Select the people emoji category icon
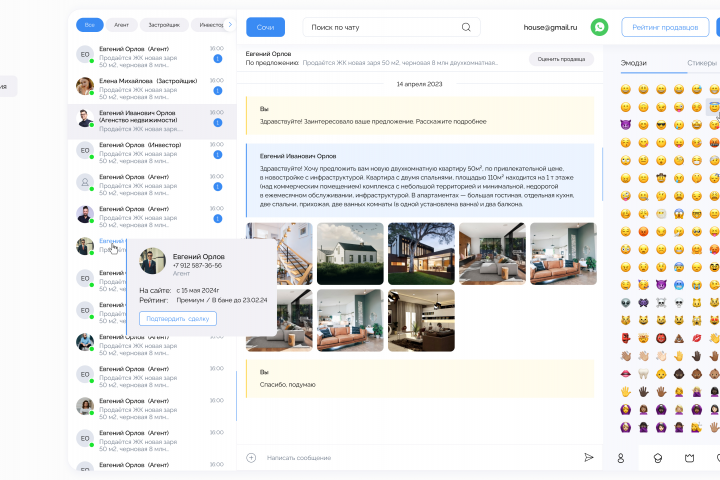720x480 pixels. pyautogui.click(x=620, y=458)
